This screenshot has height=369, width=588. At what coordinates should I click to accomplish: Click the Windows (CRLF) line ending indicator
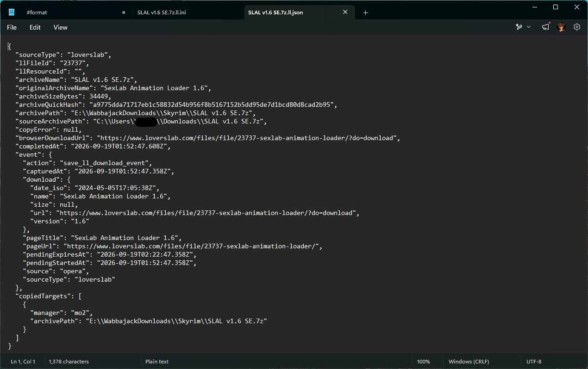click(469, 362)
